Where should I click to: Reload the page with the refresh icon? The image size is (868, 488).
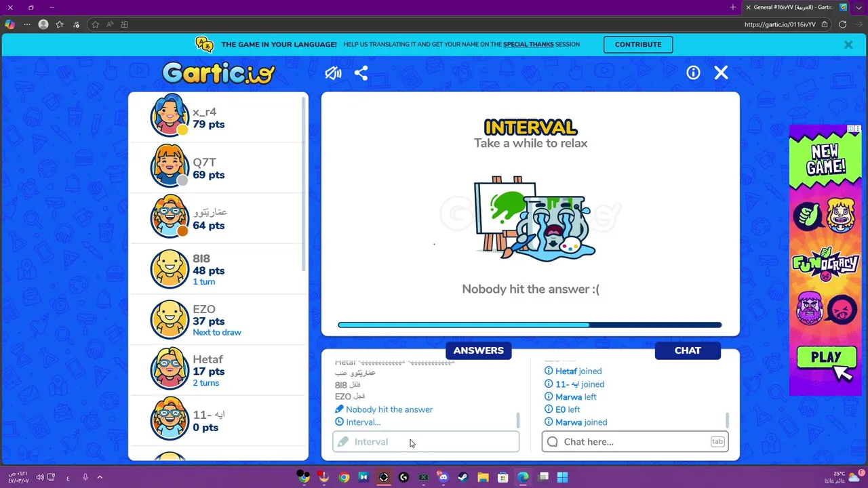click(x=842, y=24)
